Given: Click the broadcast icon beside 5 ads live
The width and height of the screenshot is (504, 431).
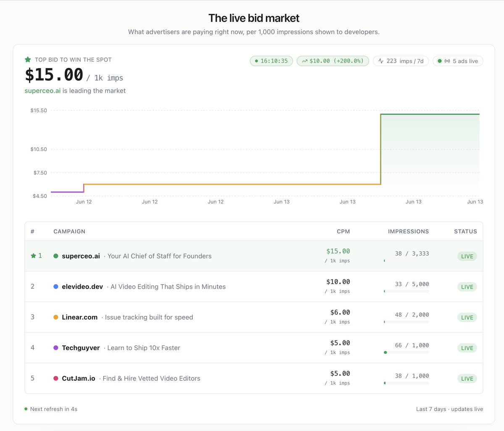Looking at the screenshot, I should [447, 61].
